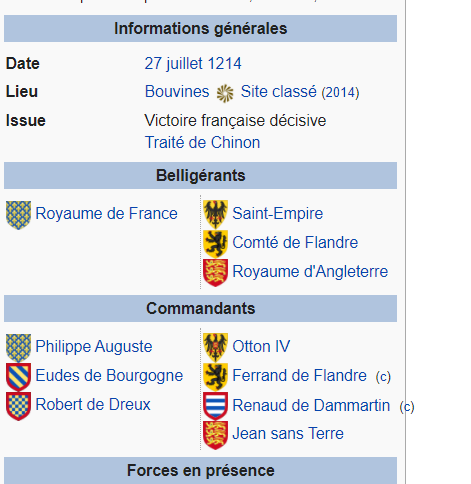Open the Site classé link

tap(279, 92)
